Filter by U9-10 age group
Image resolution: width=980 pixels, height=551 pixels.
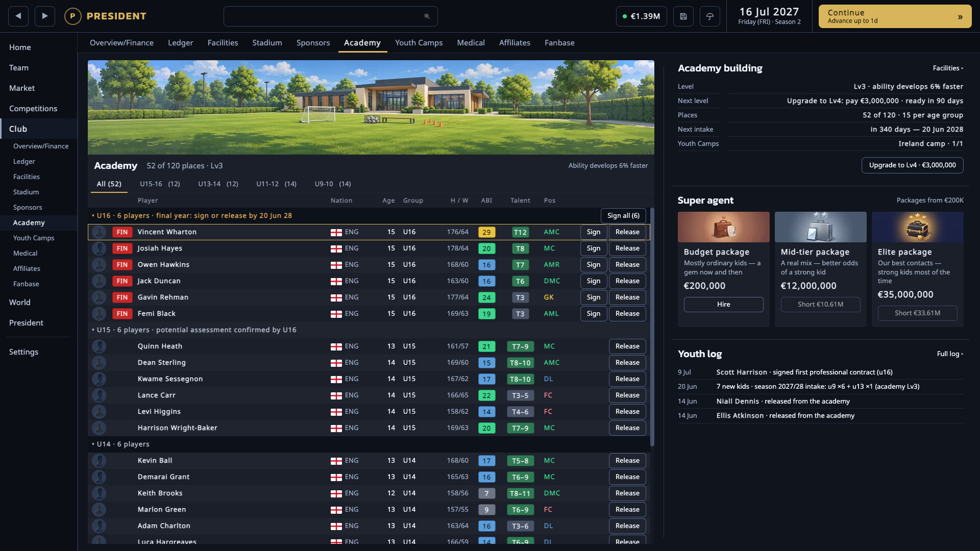[333, 184]
